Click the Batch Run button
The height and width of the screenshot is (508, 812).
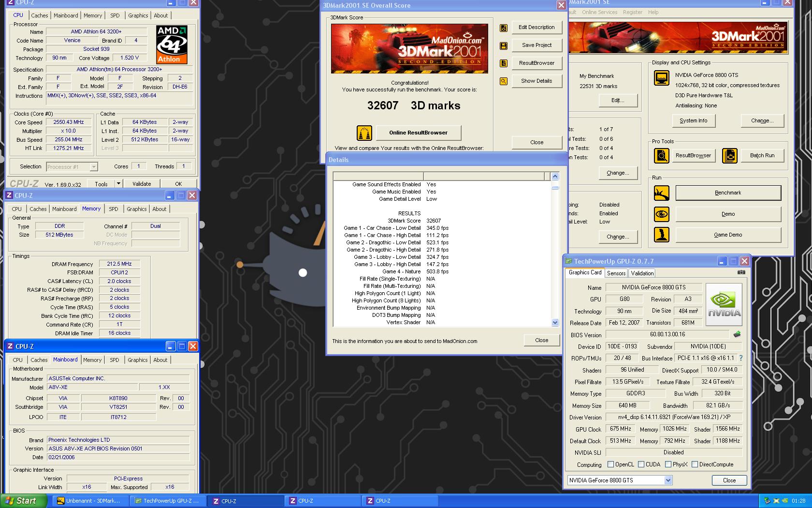(x=762, y=155)
